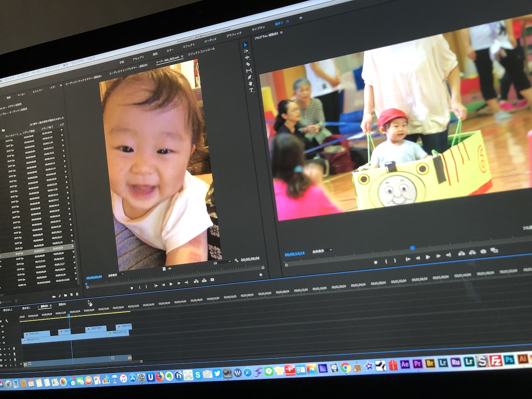Viewport: 532px width, 399px height.
Task: Export frame from Program monitor camera icon
Action: point(483,251)
